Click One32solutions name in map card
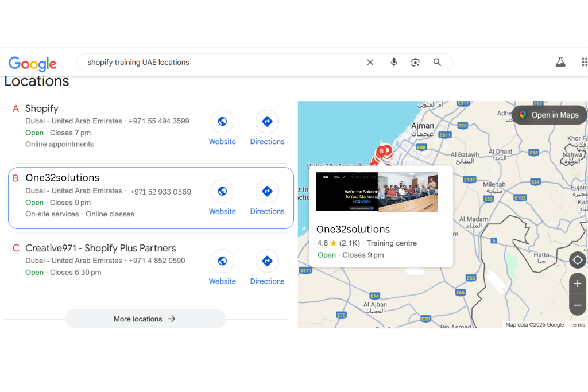The image size is (588, 392). 353,230
